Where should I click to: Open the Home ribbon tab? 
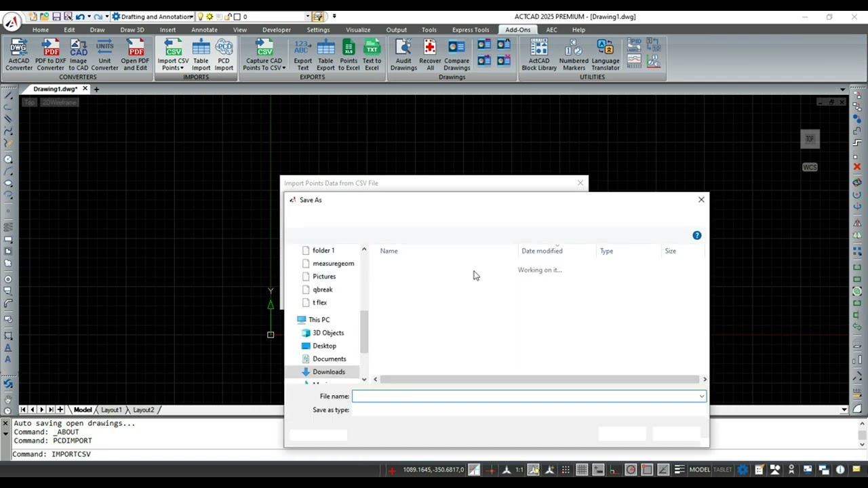click(x=41, y=30)
